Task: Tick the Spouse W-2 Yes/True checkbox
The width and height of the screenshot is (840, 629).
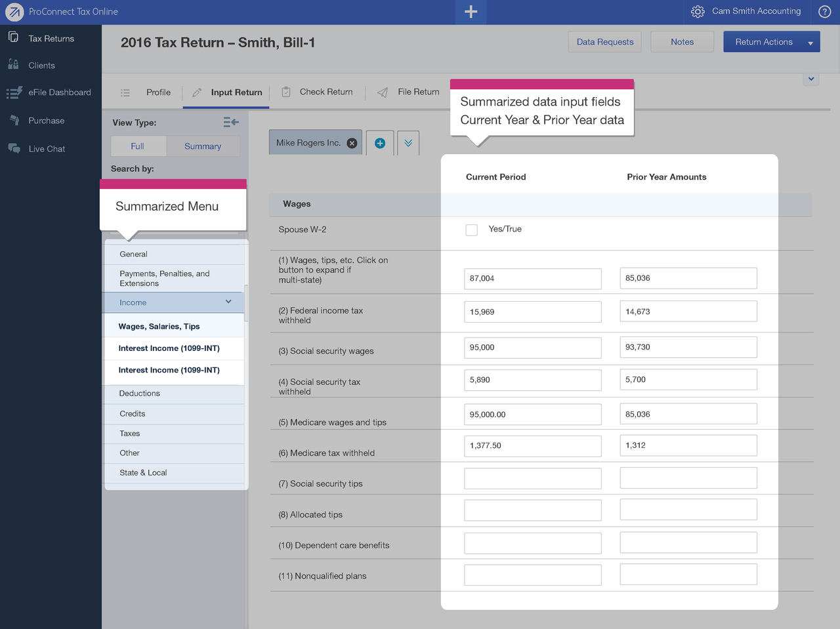Action: 471,230
